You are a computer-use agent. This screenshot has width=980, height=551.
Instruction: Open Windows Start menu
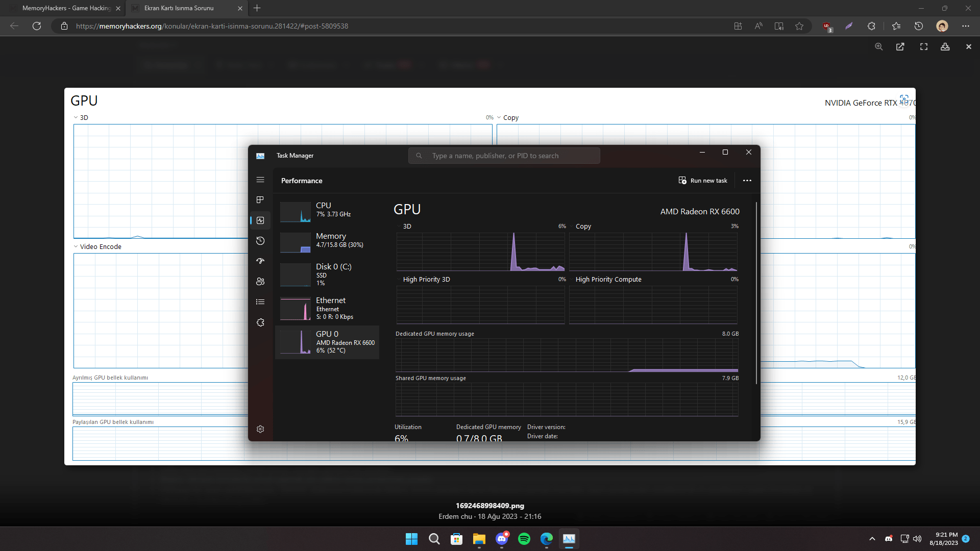click(x=411, y=539)
